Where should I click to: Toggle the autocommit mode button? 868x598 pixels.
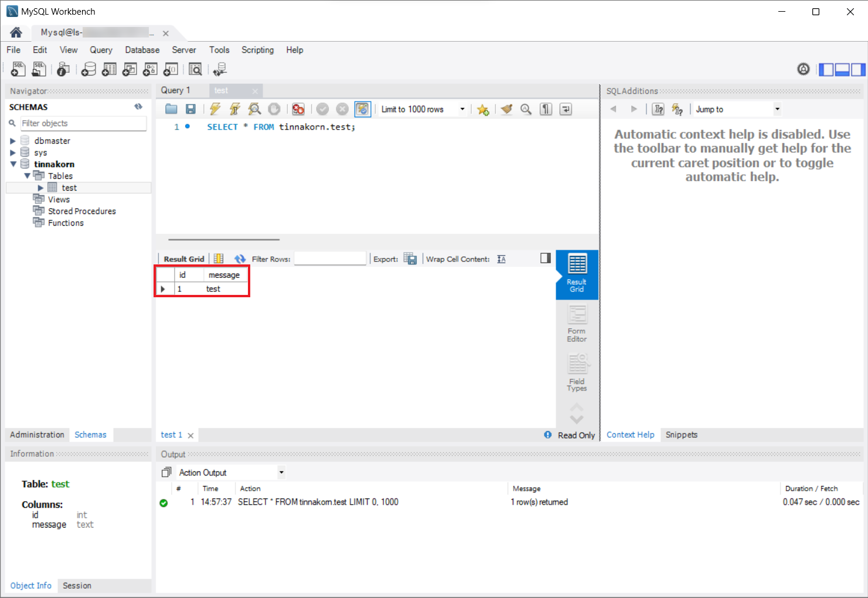pyautogui.click(x=363, y=109)
